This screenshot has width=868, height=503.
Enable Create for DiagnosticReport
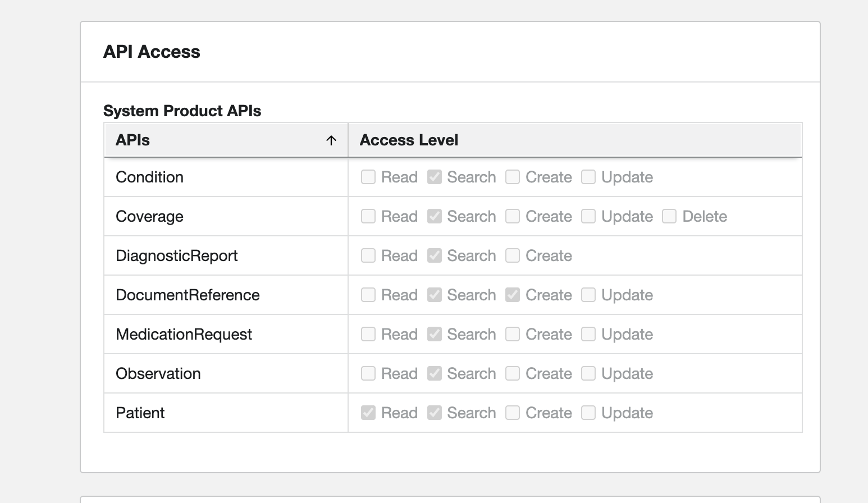[x=513, y=256]
